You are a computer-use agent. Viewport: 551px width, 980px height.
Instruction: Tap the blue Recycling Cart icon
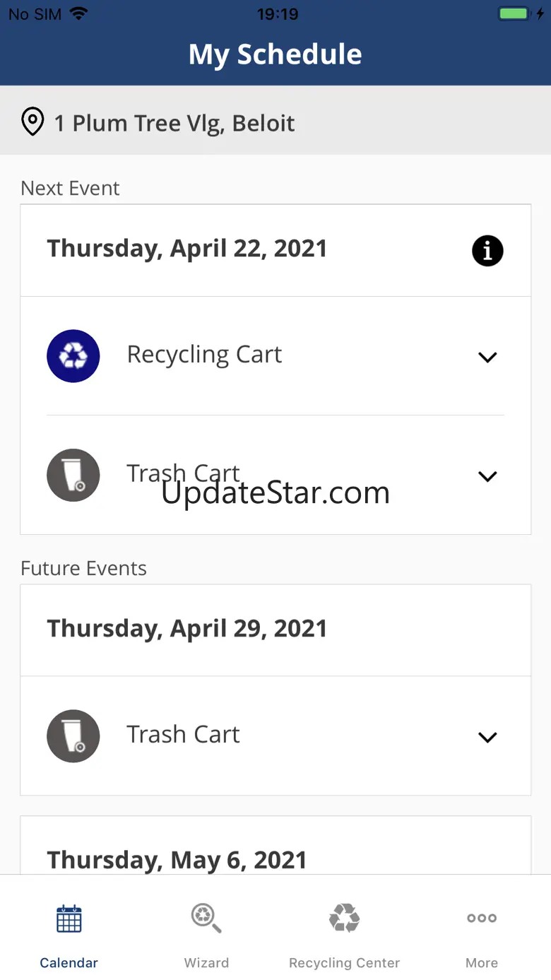(x=73, y=356)
